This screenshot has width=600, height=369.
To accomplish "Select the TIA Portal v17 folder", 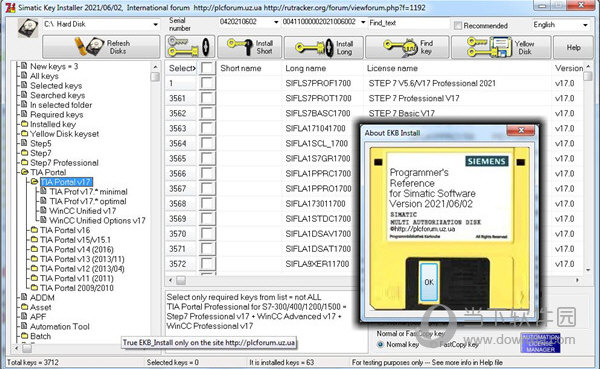I will (x=66, y=182).
